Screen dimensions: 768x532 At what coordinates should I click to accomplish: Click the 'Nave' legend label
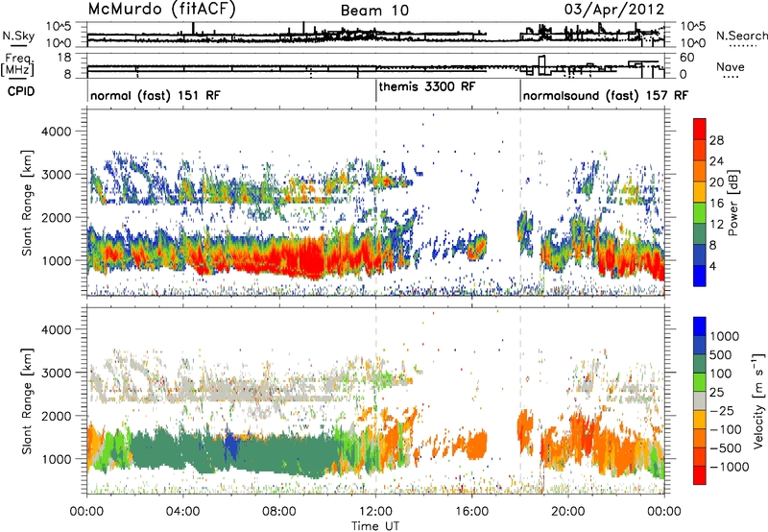731,66
